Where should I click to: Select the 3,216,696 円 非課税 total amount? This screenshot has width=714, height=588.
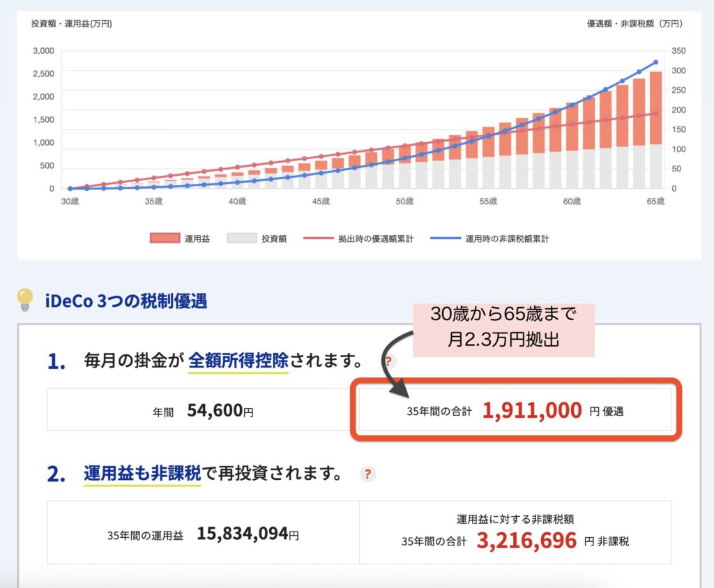(x=526, y=540)
